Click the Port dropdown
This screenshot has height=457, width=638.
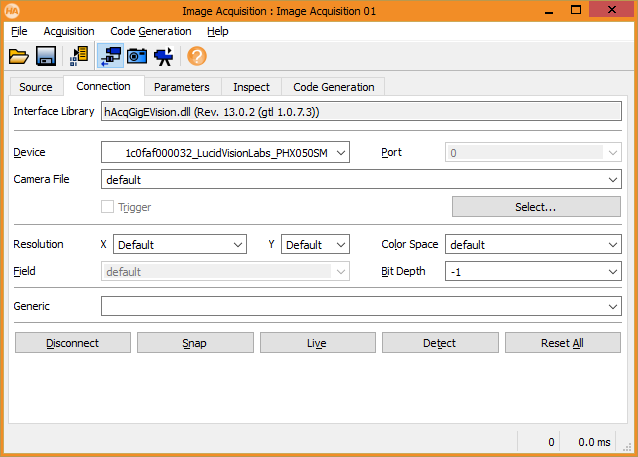(x=533, y=152)
